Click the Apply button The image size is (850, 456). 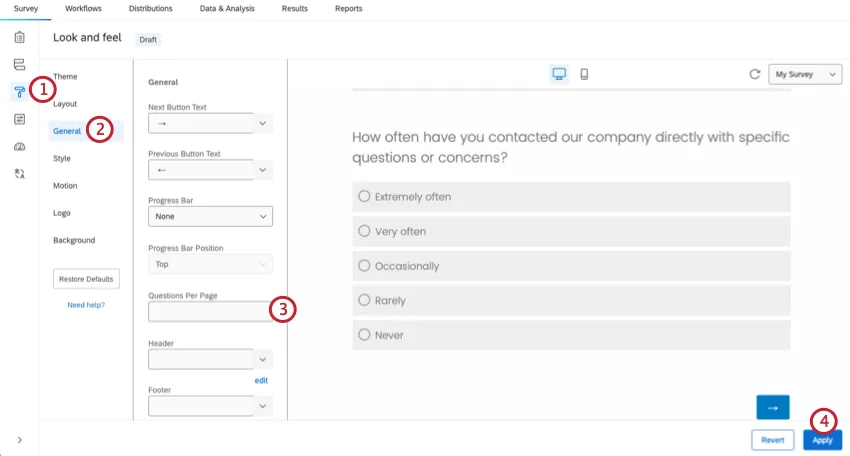click(x=822, y=440)
